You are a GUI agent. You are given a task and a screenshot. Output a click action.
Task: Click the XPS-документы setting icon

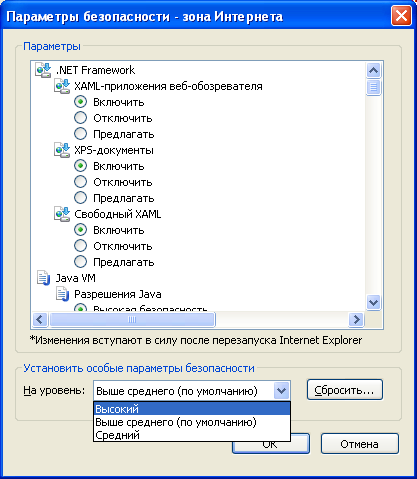[62, 150]
